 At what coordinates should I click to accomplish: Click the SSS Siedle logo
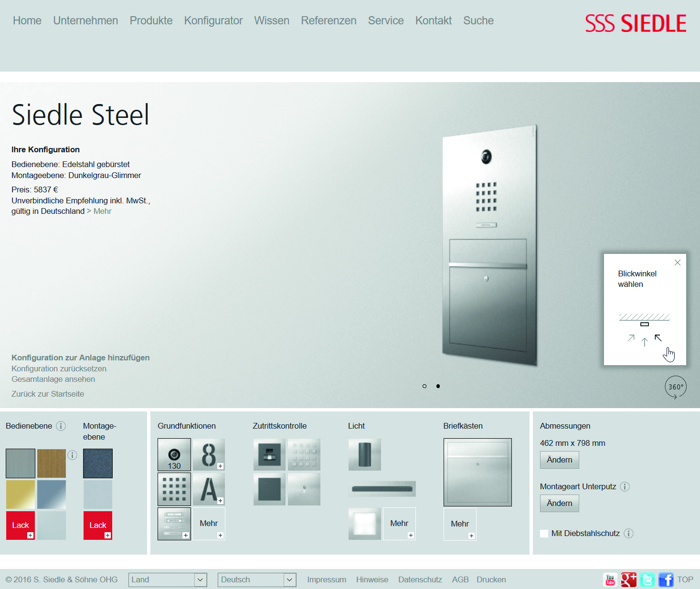tap(636, 23)
